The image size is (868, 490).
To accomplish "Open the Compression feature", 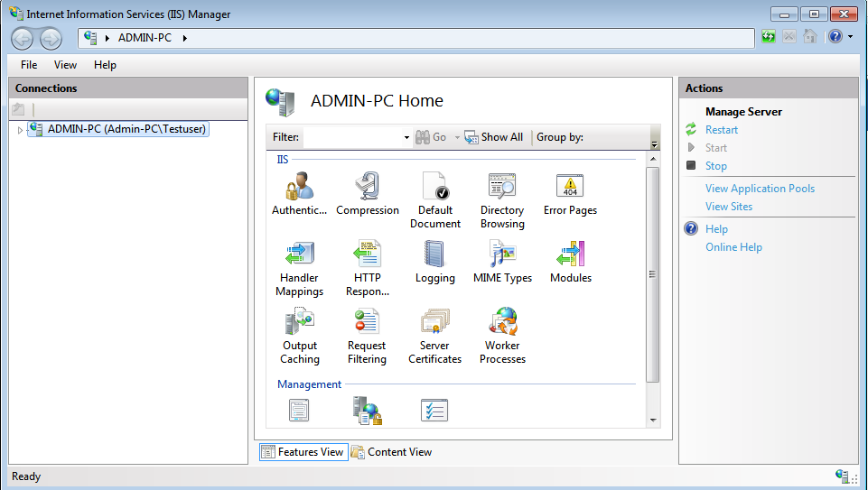I will [368, 194].
